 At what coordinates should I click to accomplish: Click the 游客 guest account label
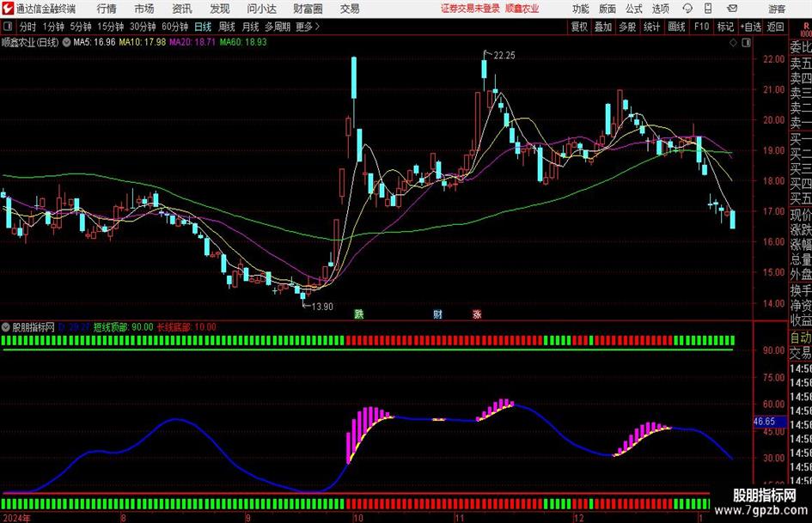pyautogui.click(x=777, y=9)
